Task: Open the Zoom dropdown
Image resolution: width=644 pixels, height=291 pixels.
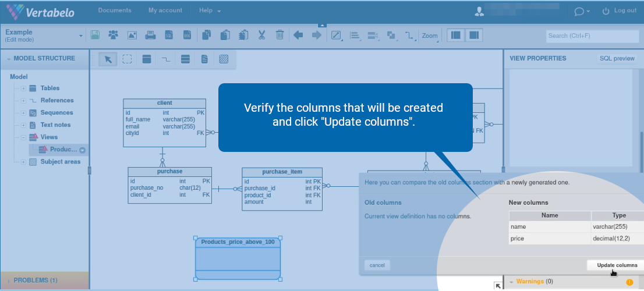Action: coord(430,36)
